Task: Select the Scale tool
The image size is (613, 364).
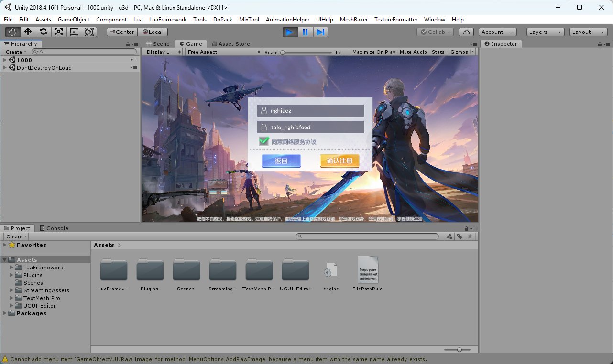Action: coord(58,32)
